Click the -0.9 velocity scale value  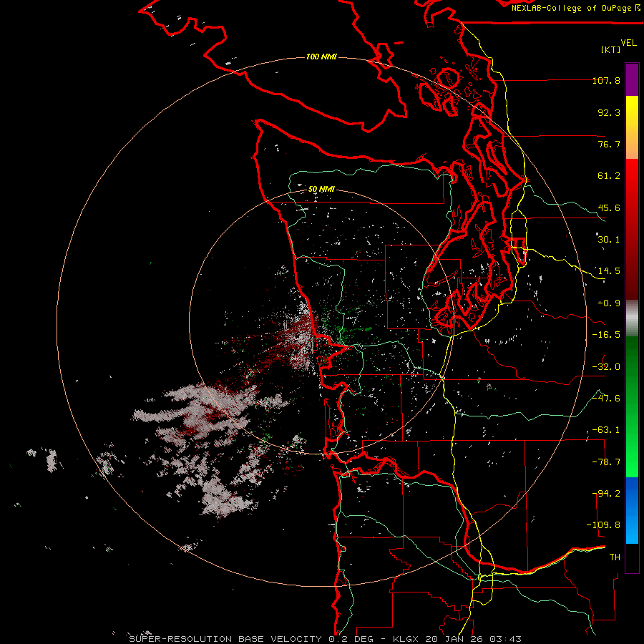point(609,303)
